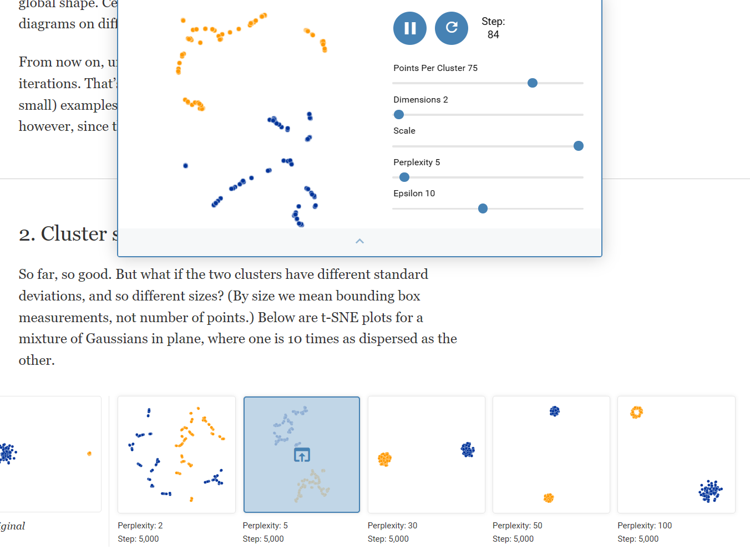
Task: Pause the t-SNE animation
Action: 410,28
